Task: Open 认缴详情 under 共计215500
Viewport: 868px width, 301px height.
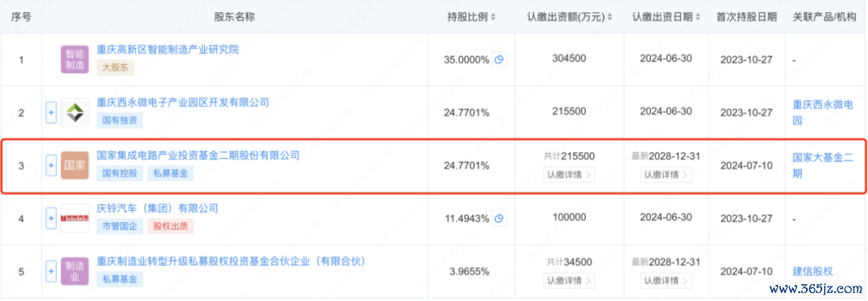Action: pos(569,175)
